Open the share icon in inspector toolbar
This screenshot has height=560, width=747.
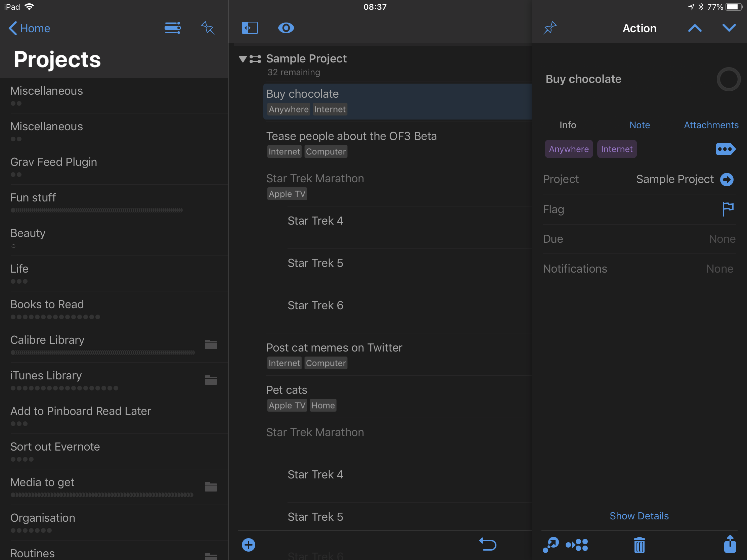point(730,544)
